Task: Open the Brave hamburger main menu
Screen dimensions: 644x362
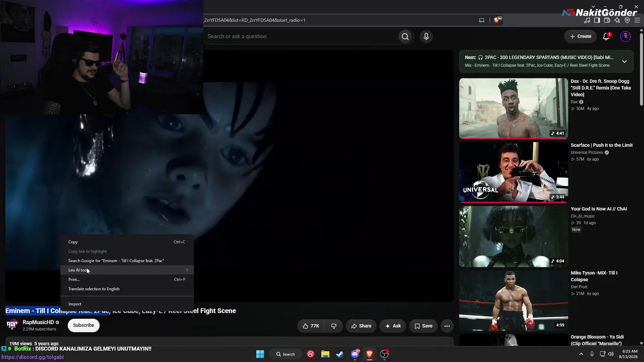Action: [x=637, y=20]
